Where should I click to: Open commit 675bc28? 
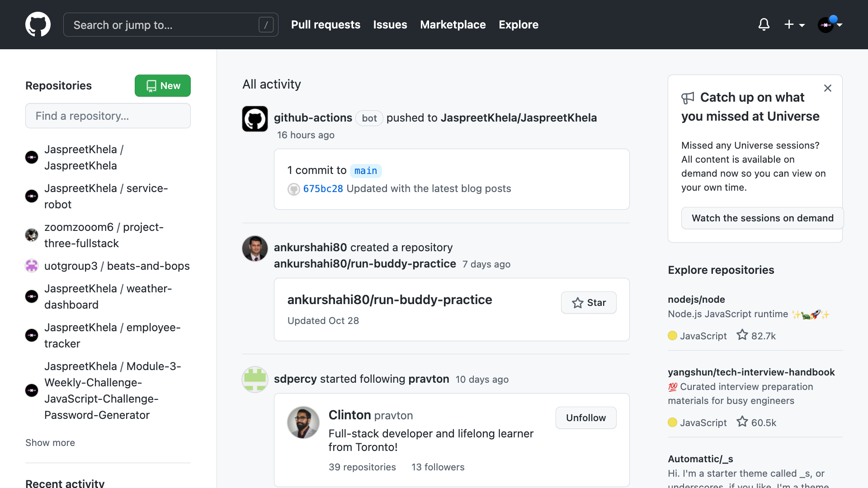tap(323, 189)
